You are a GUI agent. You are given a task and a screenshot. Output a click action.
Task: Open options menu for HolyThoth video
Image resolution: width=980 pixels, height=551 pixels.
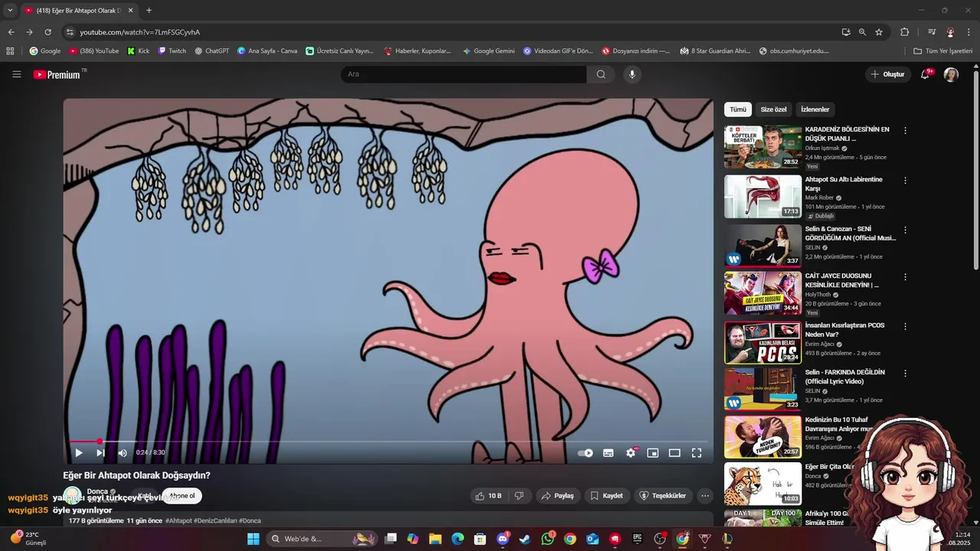point(905,277)
